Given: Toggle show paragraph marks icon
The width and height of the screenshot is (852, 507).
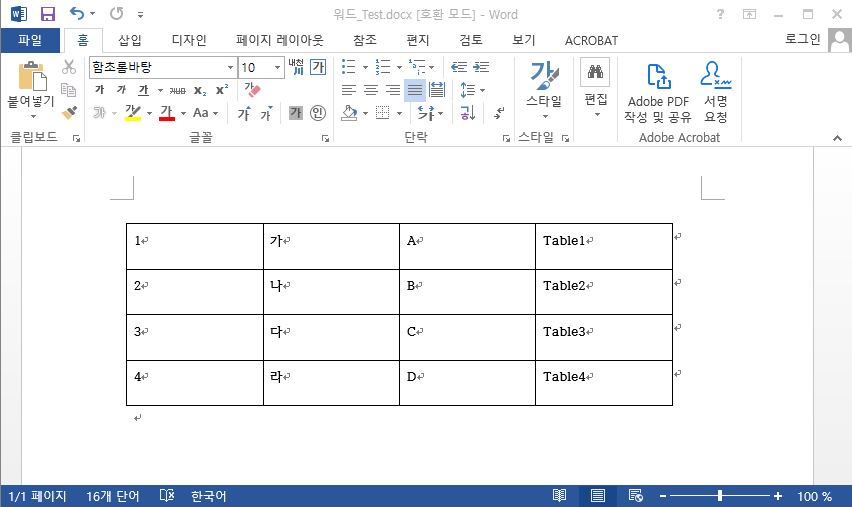Looking at the screenshot, I should click(499, 112).
